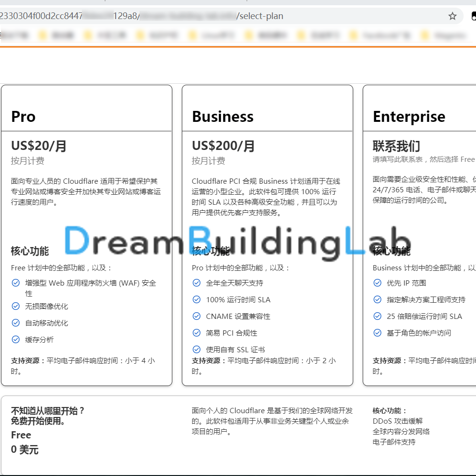Click the 全球内容分发网络 text
476x476 pixels.
tap(401, 432)
